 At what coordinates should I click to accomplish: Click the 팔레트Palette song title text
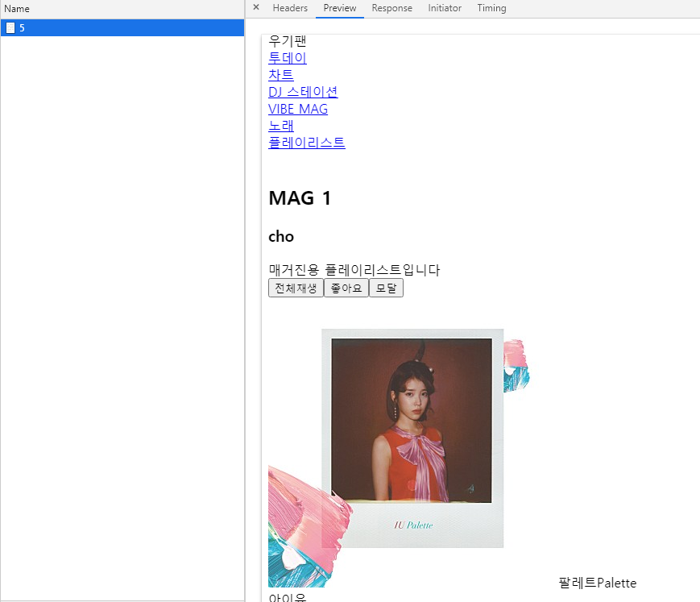(x=598, y=583)
